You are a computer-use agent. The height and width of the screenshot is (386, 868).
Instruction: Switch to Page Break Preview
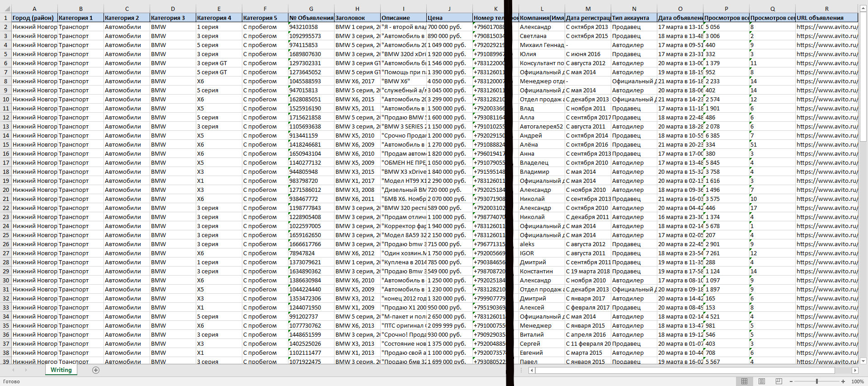[x=778, y=381]
